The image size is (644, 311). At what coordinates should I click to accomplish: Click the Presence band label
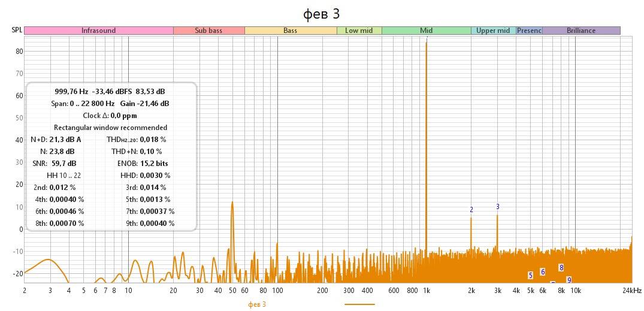[x=529, y=31]
